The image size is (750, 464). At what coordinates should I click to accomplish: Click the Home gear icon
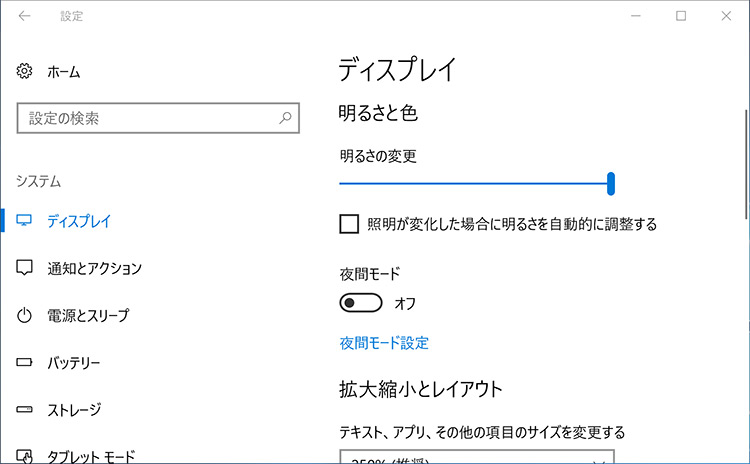(25, 72)
